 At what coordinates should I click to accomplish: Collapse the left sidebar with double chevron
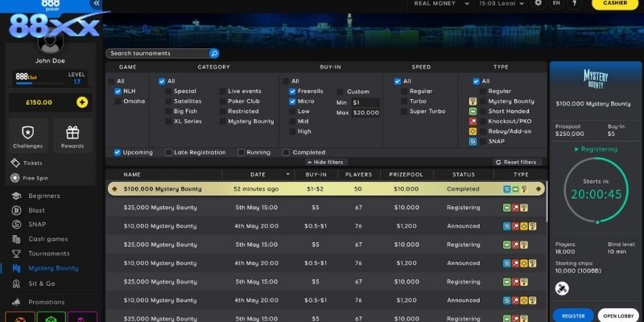[96, 3]
